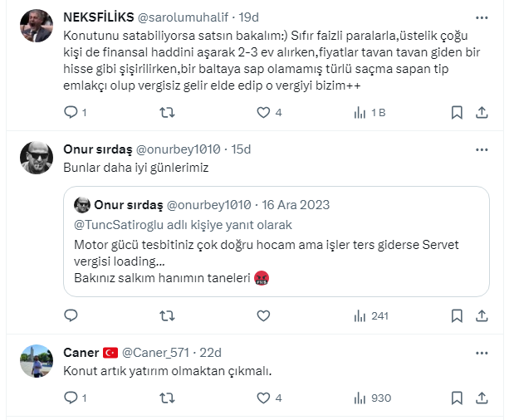
Task: Open more options on Caner's tweet
Action: tap(482, 352)
